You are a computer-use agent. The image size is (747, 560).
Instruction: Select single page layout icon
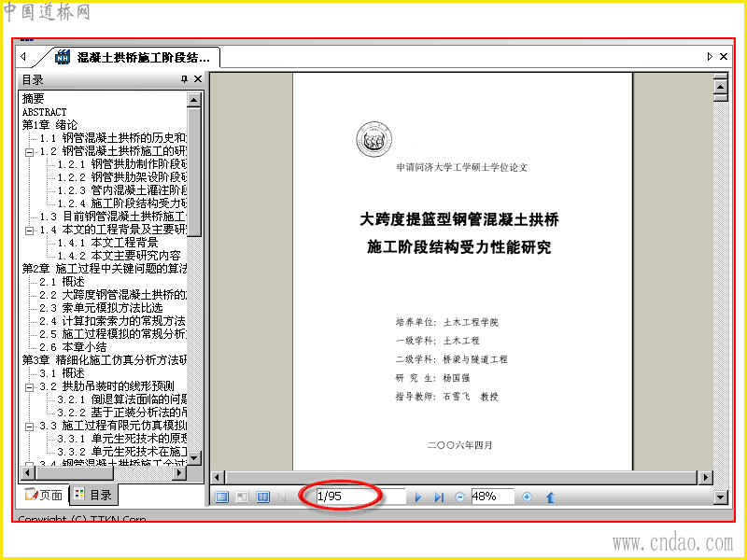(221, 497)
